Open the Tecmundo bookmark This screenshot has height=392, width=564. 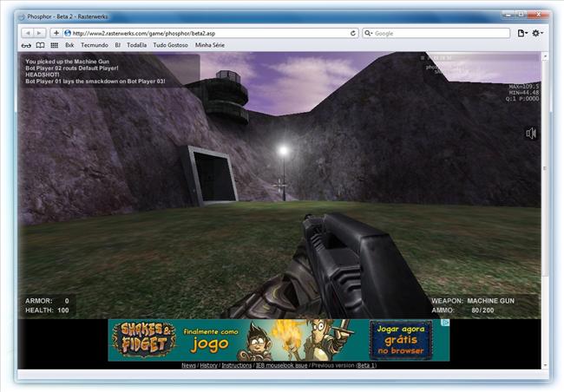95,45
